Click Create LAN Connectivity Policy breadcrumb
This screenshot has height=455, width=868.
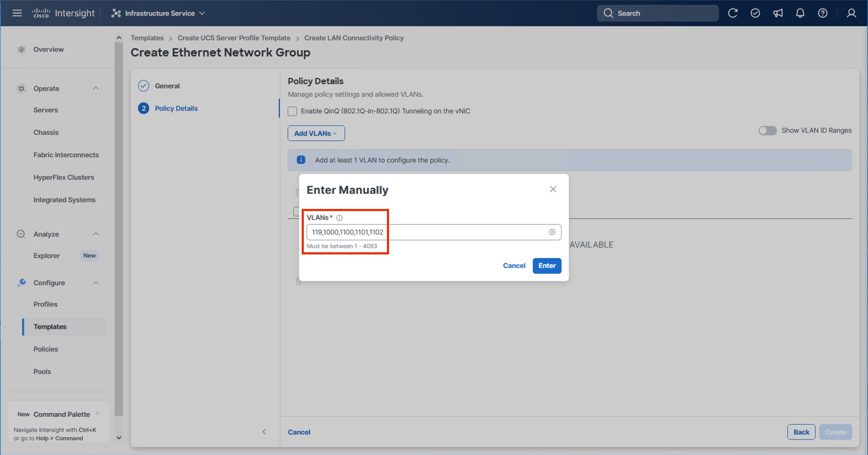click(x=354, y=38)
